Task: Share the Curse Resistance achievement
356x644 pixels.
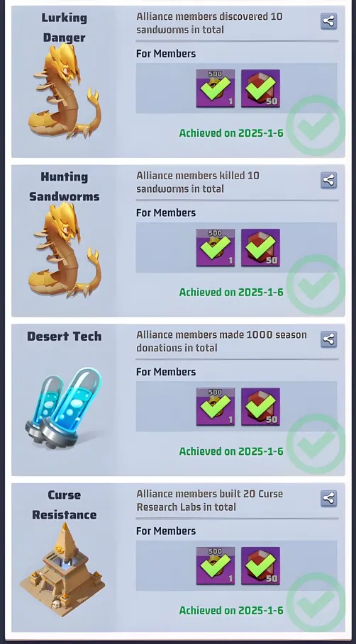Action: pyautogui.click(x=329, y=498)
